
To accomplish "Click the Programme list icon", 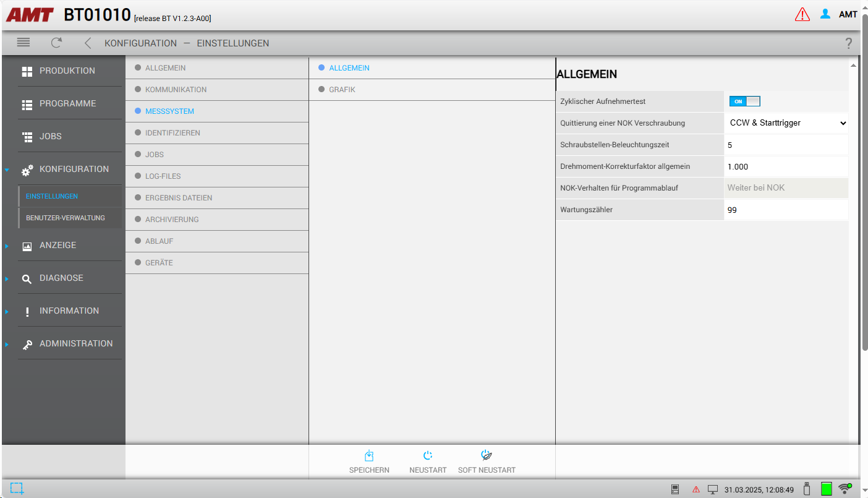I will pos(27,105).
